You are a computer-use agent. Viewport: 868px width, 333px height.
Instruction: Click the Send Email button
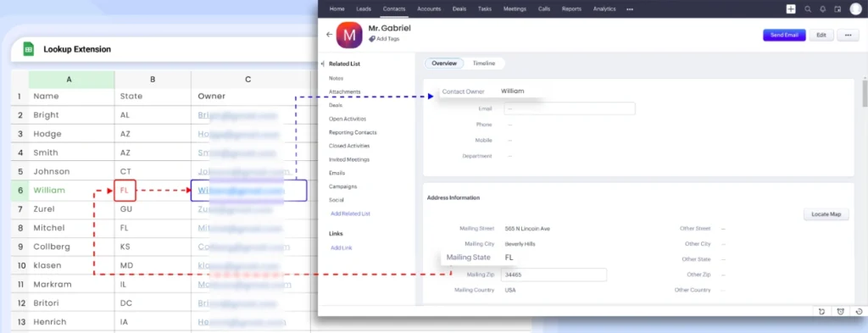[784, 35]
